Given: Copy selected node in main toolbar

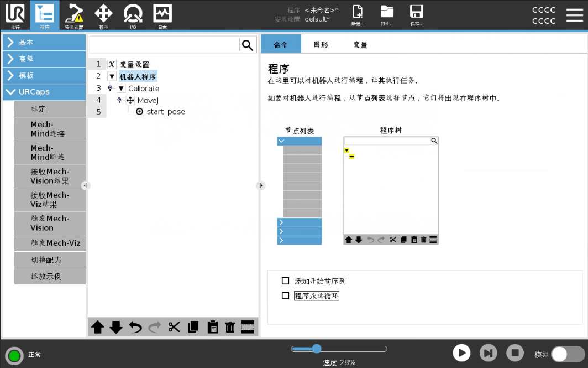Looking at the screenshot, I should point(193,327).
